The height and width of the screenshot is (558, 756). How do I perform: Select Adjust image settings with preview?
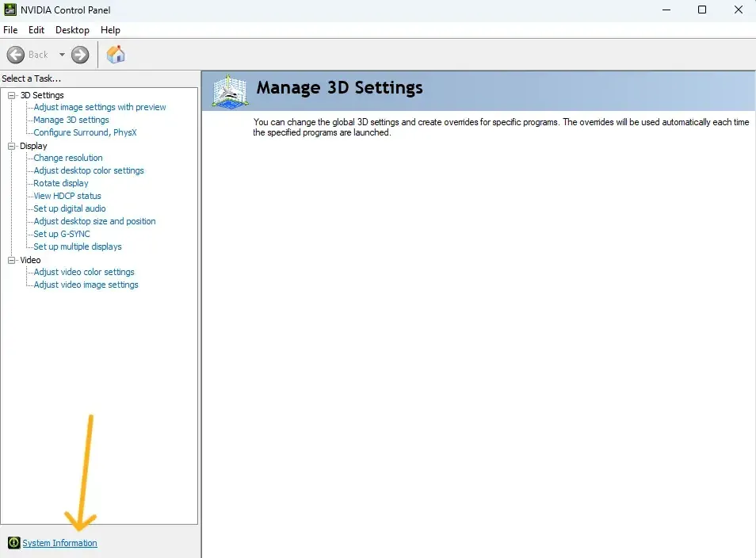point(100,107)
